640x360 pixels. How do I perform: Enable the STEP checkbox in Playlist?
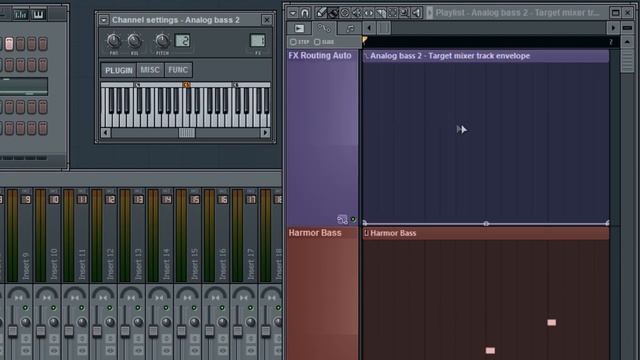293,42
